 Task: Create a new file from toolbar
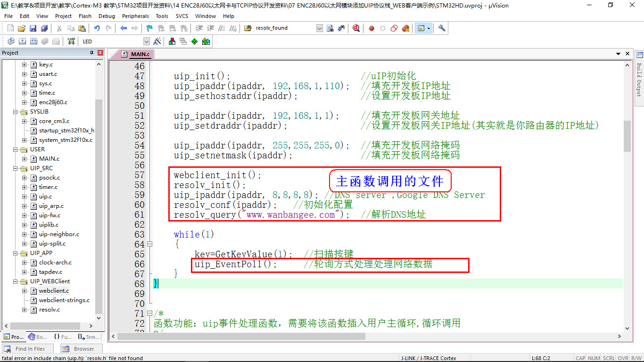click(10, 28)
